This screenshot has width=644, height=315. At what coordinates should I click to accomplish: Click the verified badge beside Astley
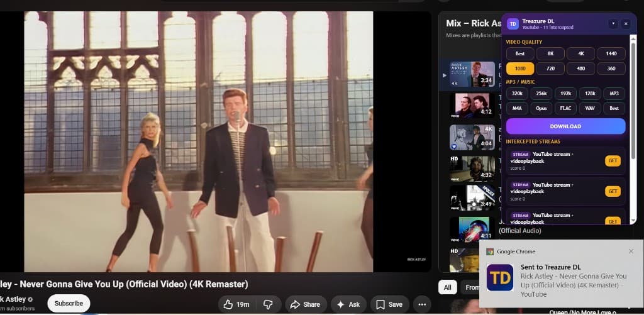tap(30, 299)
